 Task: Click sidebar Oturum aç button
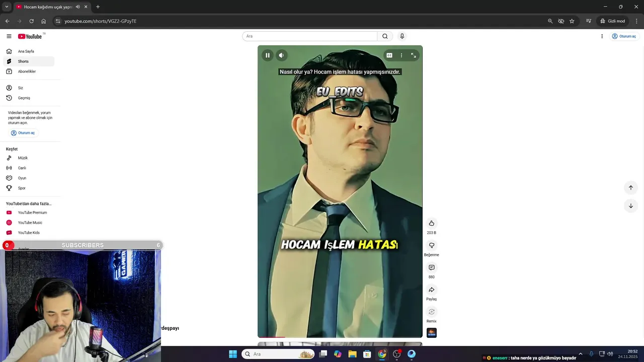pyautogui.click(x=23, y=133)
